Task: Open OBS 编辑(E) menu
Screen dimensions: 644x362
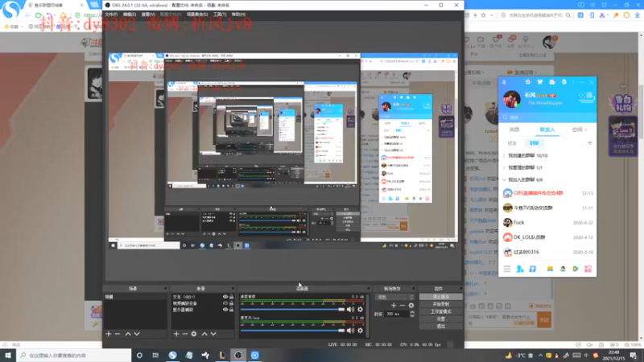Action: click(x=130, y=14)
